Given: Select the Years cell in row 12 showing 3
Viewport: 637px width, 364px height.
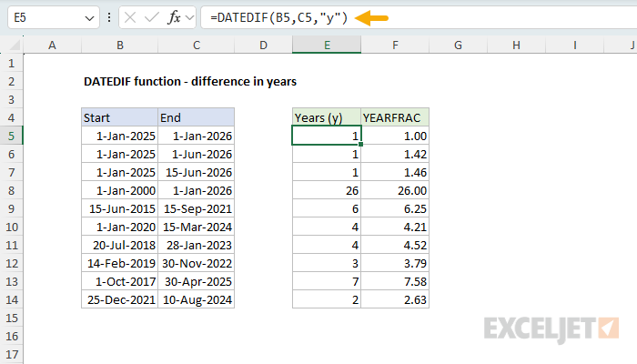Looking at the screenshot, I should click(327, 263).
